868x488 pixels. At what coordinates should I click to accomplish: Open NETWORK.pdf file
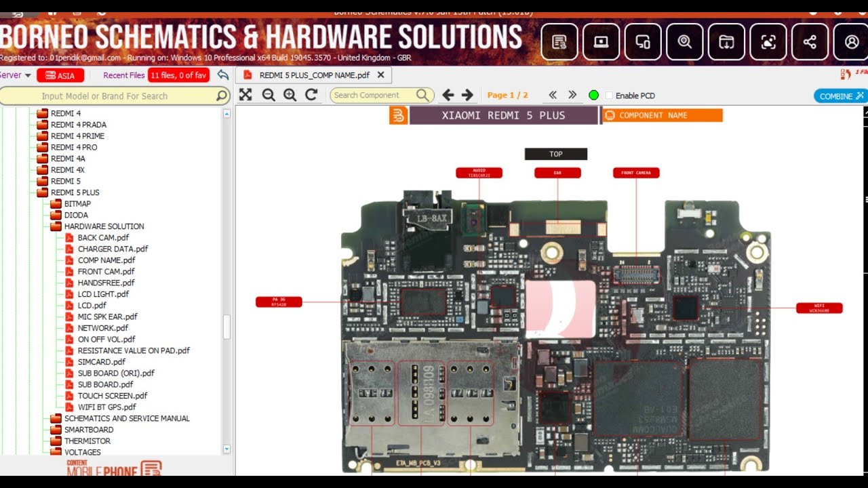[102, 328]
